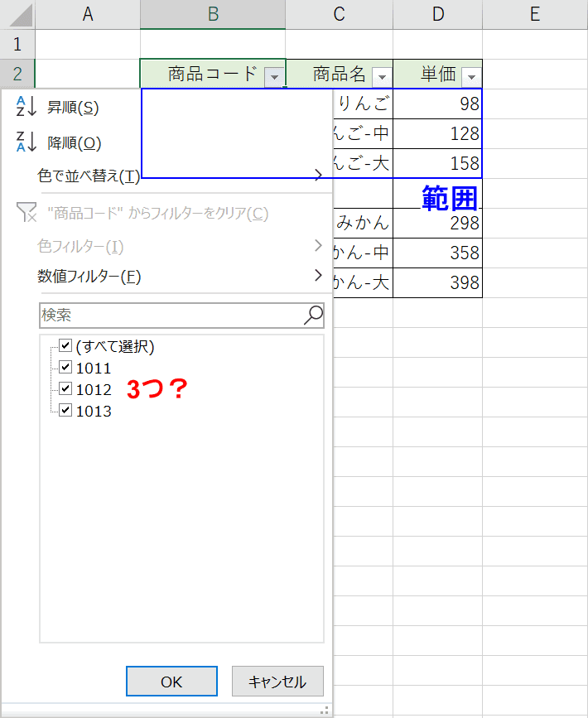This screenshot has width=588, height=718.
Task: Select cell with value 358
Action: coord(437,253)
